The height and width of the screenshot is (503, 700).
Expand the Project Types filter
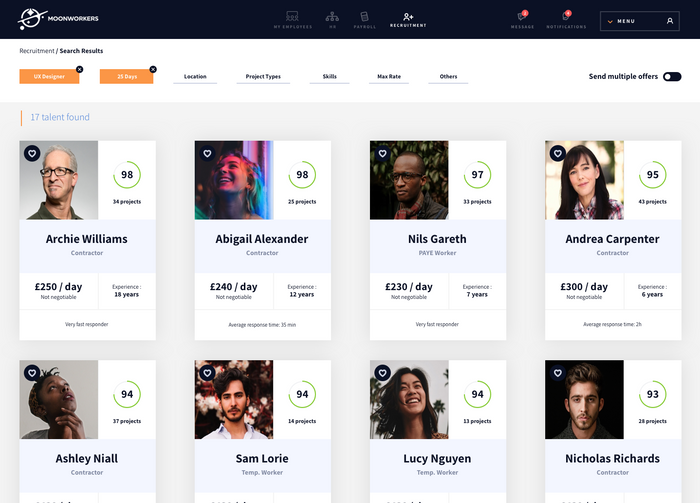[263, 77]
